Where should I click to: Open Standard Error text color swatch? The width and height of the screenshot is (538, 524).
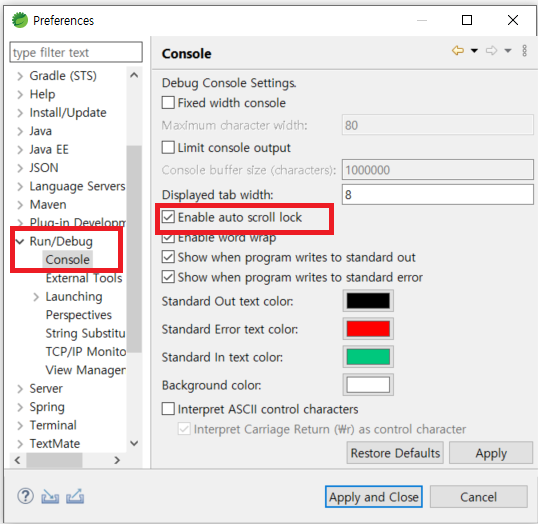click(x=368, y=329)
